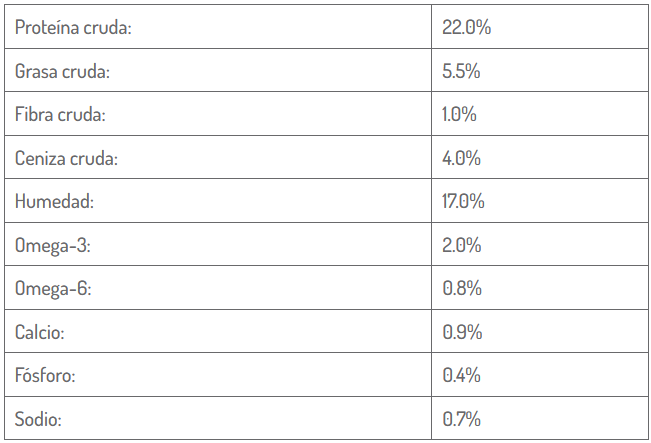Click the "Fibra cruda:" label
Screen dimensions: 651x443
coord(60,115)
